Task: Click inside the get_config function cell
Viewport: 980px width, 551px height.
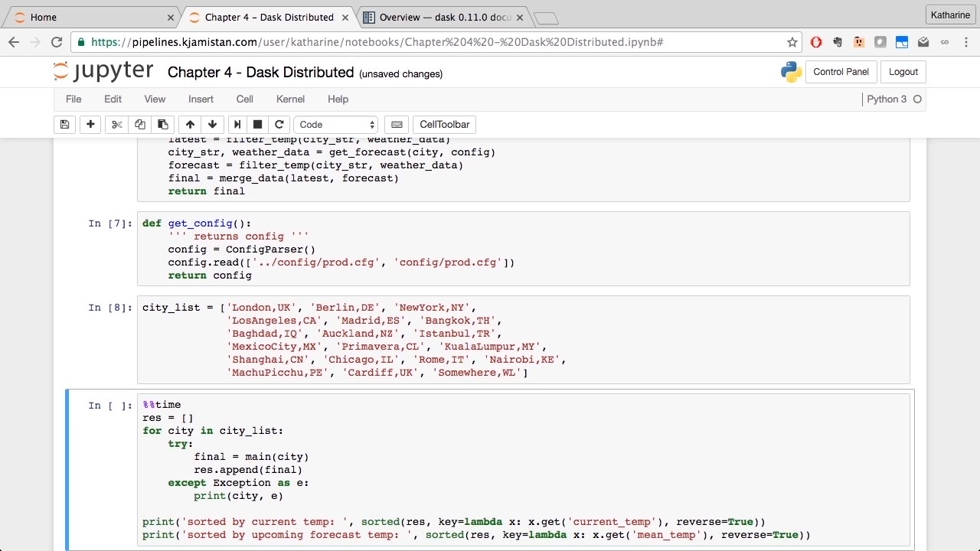Action: click(x=523, y=249)
